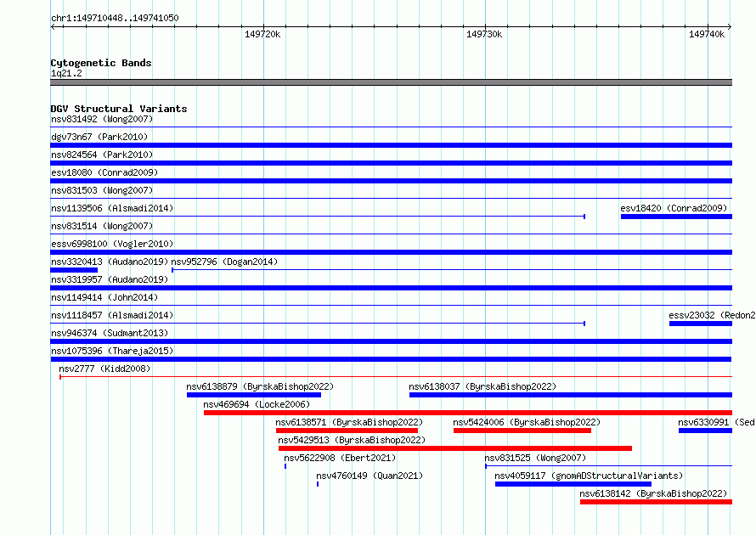Viewport: 756px width, 535px height.
Task: Click the 149720k ruler tick label
Action: tap(262, 34)
